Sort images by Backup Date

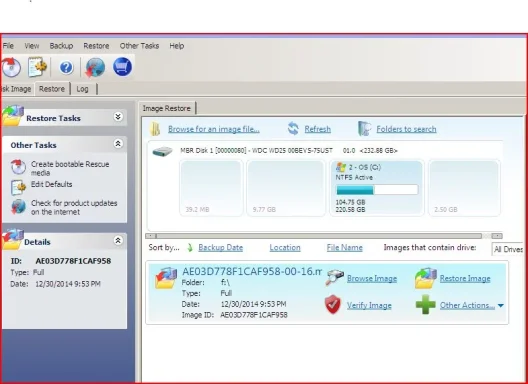(221, 248)
